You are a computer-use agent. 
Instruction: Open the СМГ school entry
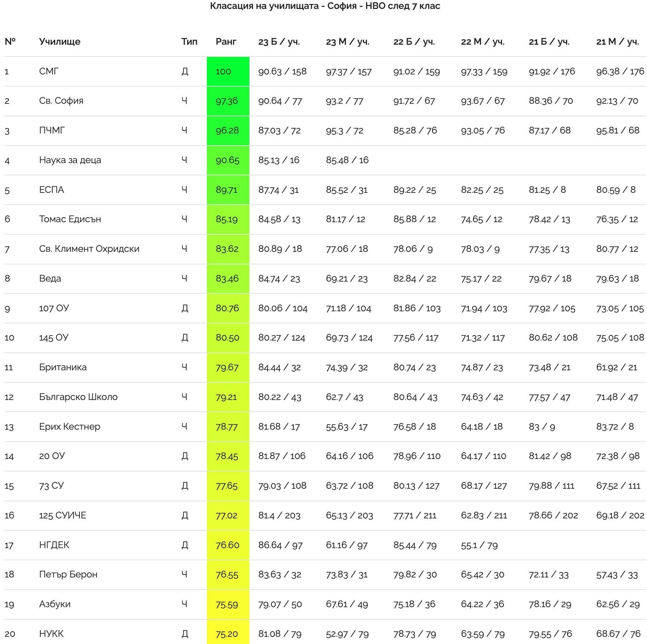click(x=49, y=71)
